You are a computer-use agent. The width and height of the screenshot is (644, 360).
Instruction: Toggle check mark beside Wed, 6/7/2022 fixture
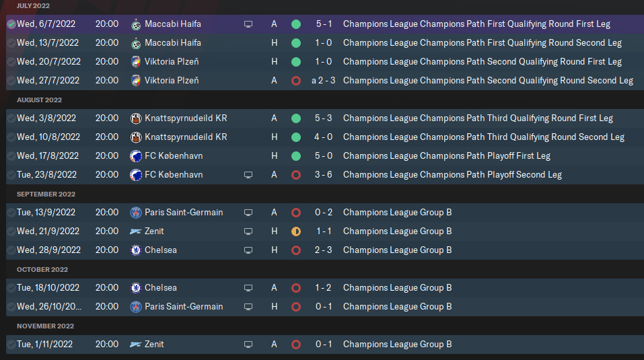click(x=11, y=24)
